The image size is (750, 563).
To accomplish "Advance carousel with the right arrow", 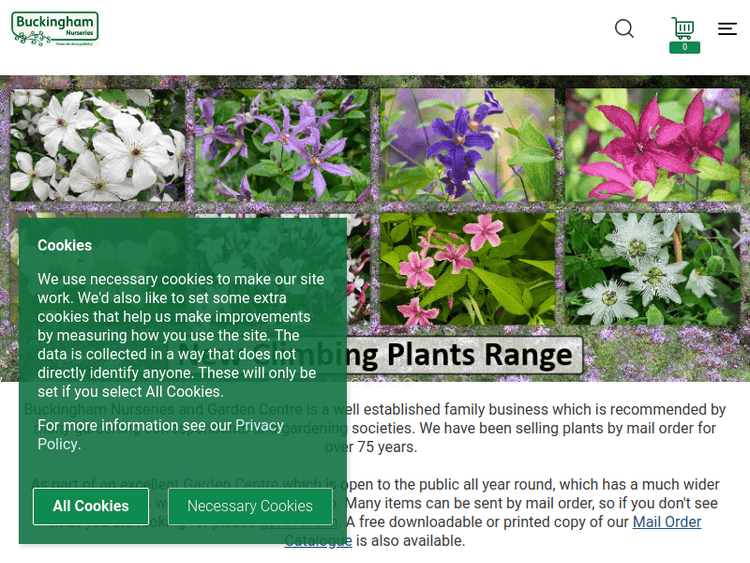I will coord(738,238).
